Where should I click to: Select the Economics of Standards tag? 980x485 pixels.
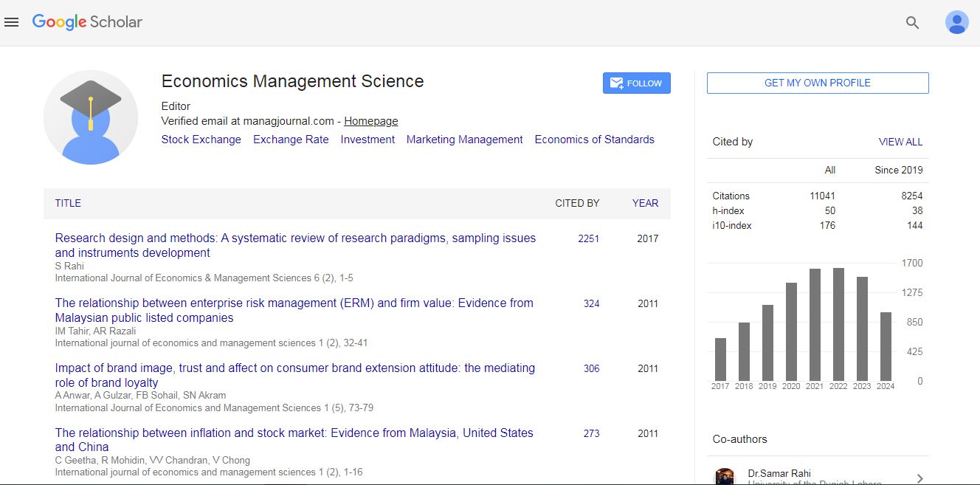point(594,140)
